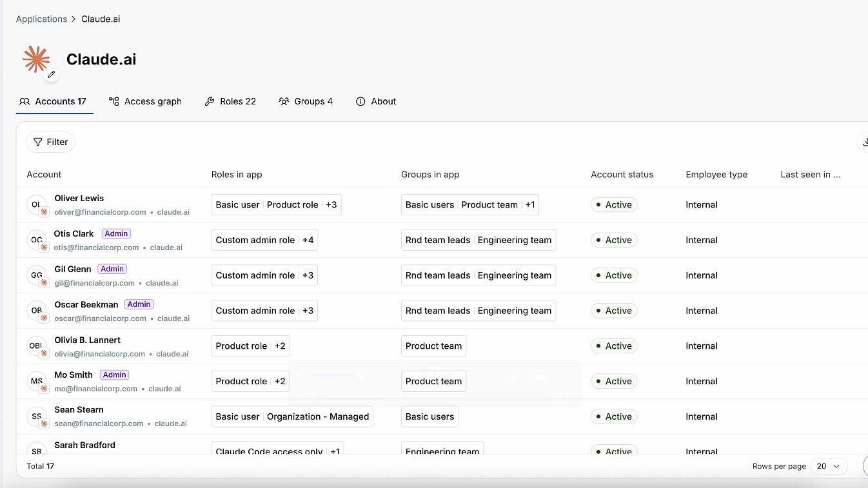Screen dimensions: 868x488
Task: Open the Sean Stearn account
Action: [x=79, y=409]
